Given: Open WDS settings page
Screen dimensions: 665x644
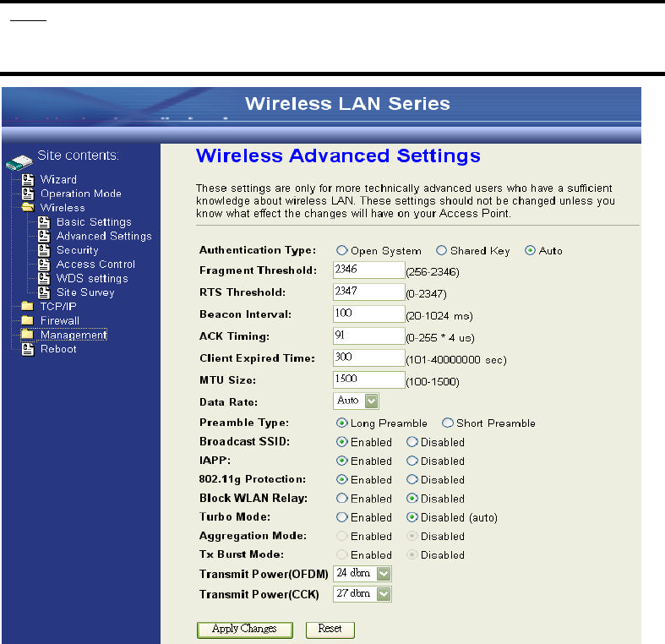Looking at the screenshot, I should pos(92,279).
